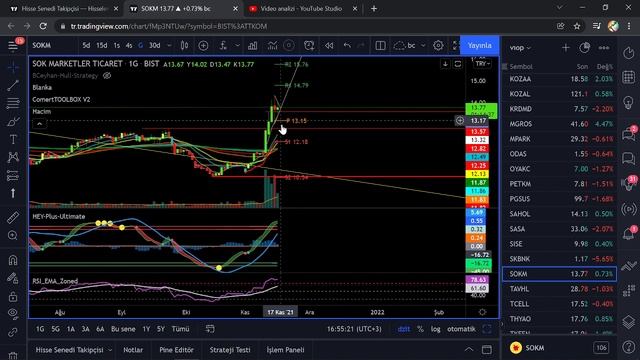Viewport: 640px width, 360px height.
Task: Switch to the Strateji Testi tab
Action: point(230,350)
